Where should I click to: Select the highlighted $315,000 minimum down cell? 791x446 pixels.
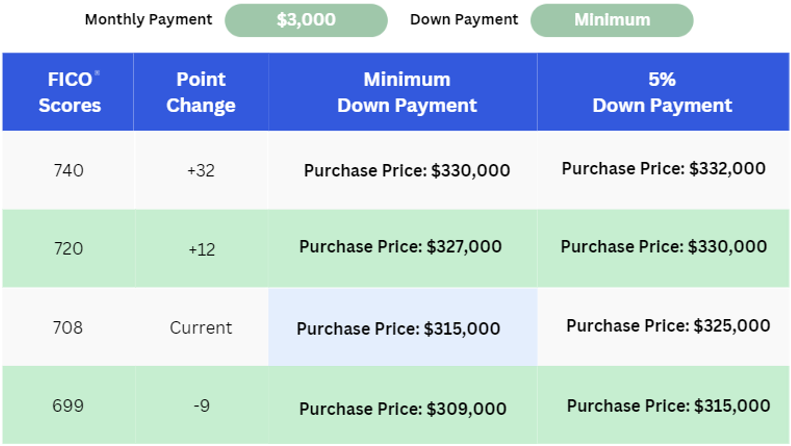398,328
